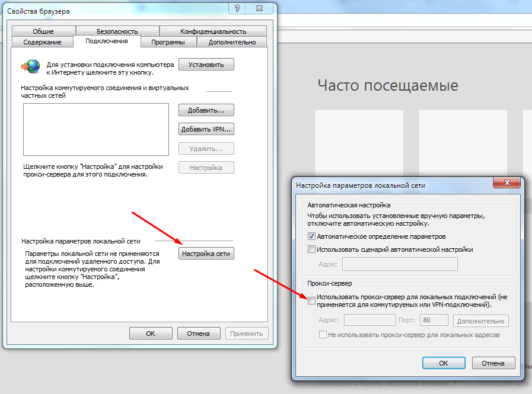The image size is (532, 394).
Task: Switch to the Дополнительно tab
Action: pyautogui.click(x=232, y=42)
